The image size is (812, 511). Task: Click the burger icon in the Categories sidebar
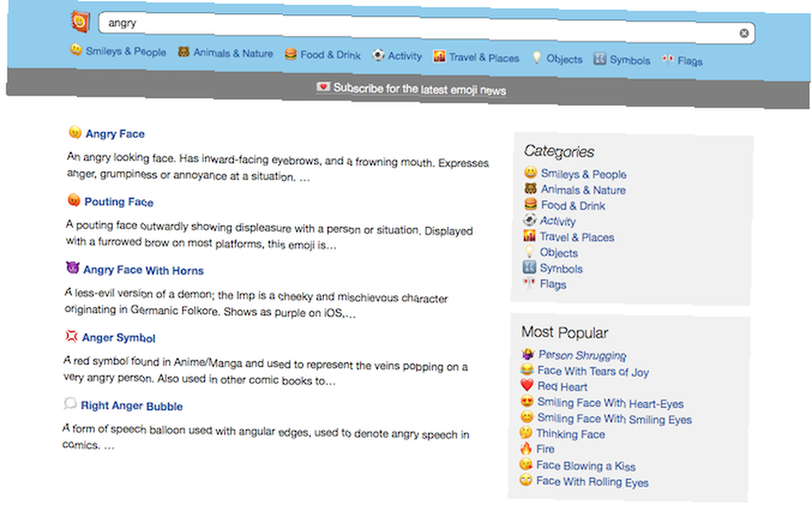(x=530, y=204)
